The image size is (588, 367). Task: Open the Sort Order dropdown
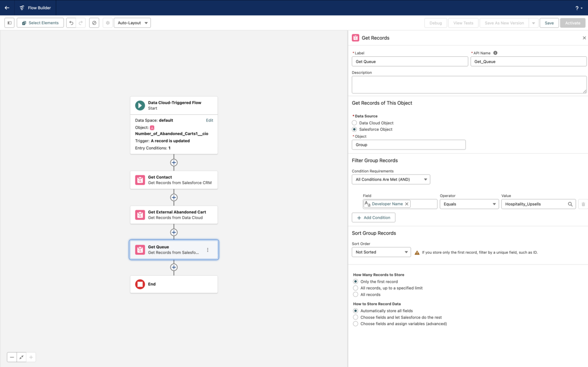click(x=381, y=252)
